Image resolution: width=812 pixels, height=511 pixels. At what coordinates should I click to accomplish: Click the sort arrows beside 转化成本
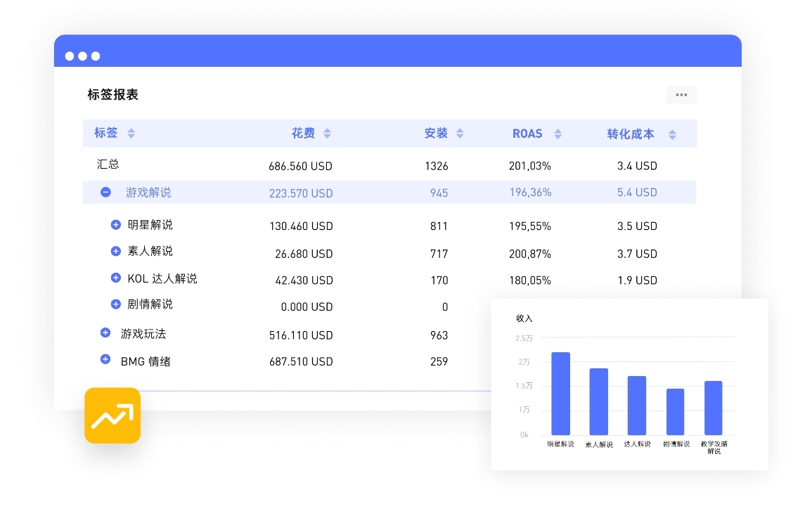coord(672,133)
